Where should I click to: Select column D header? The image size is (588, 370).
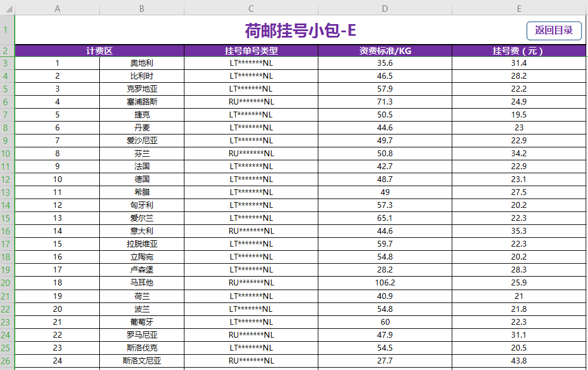[x=385, y=8]
